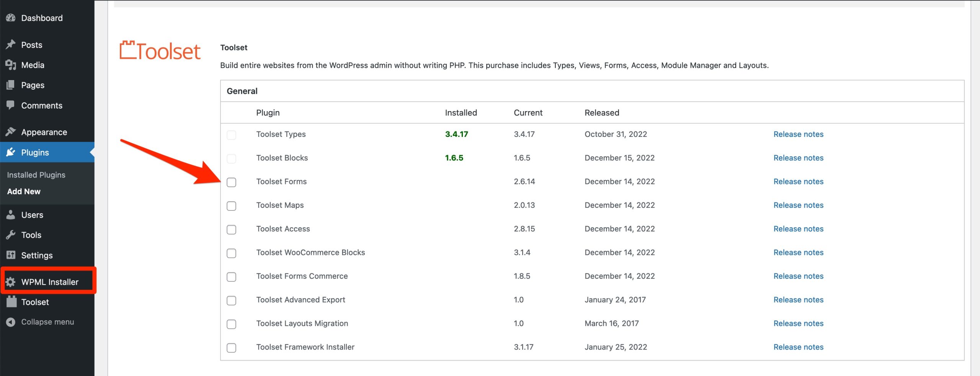Click the Toolset Maps plugin name

coord(280,205)
